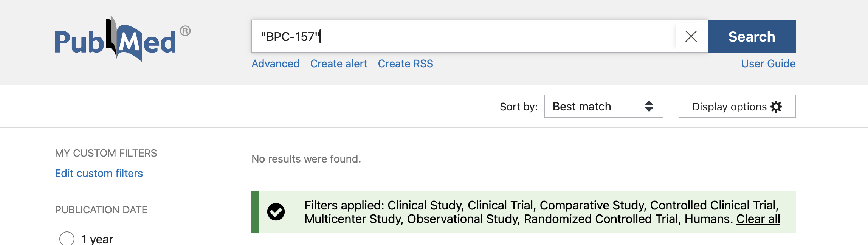Viewport: 868px width, 245px height.
Task: Click the Display options gear icon
Action: (x=776, y=107)
